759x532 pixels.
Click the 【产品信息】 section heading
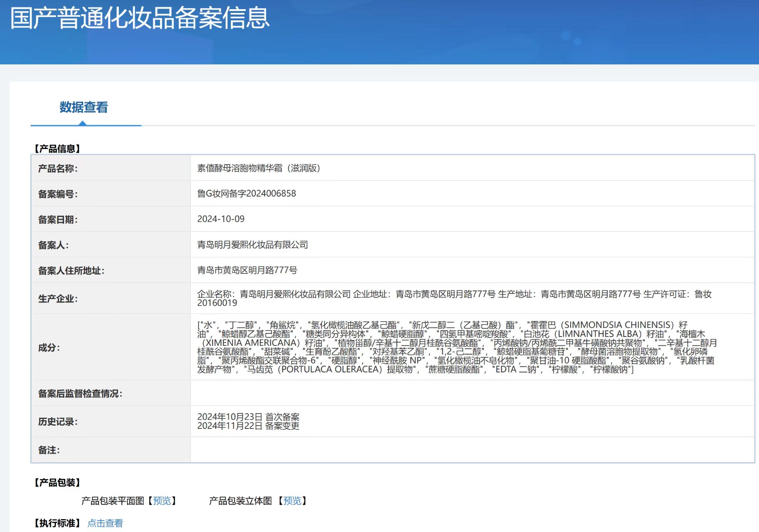click(x=57, y=149)
